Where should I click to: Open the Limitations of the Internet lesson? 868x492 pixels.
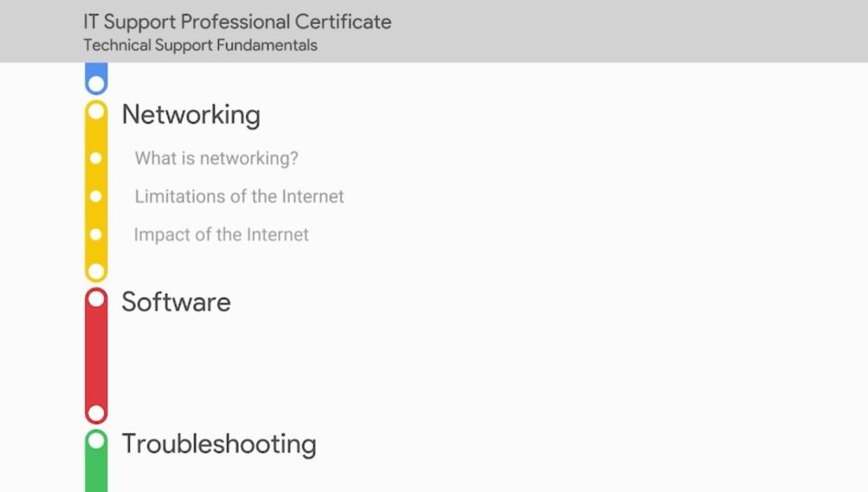click(239, 196)
